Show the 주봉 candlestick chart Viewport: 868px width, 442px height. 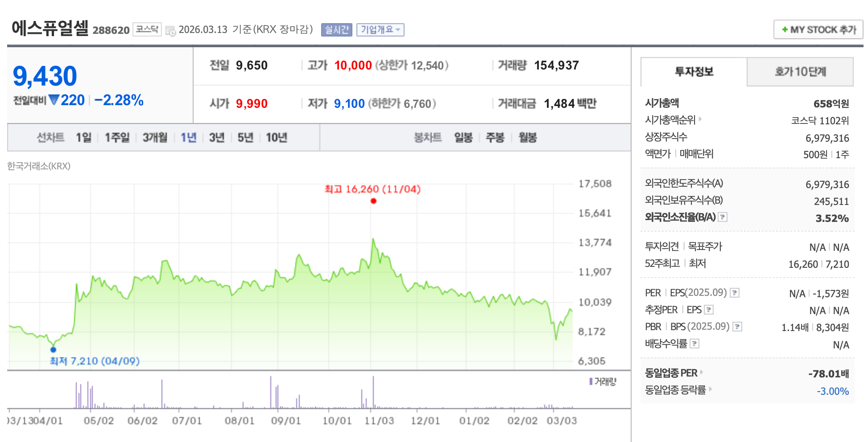click(x=495, y=138)
